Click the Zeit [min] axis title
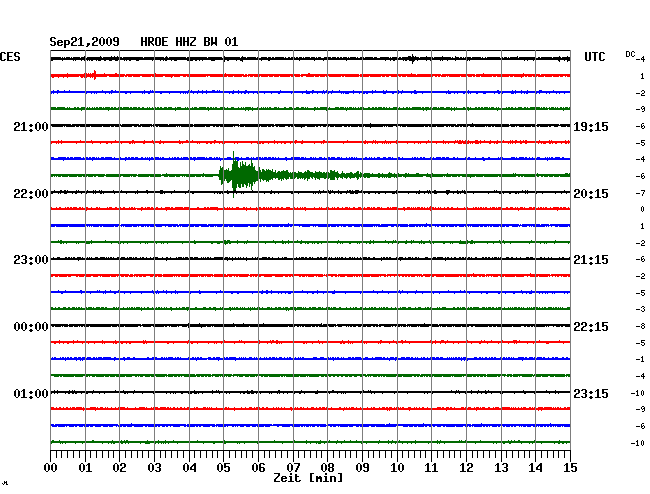 [x=308, y=478]
